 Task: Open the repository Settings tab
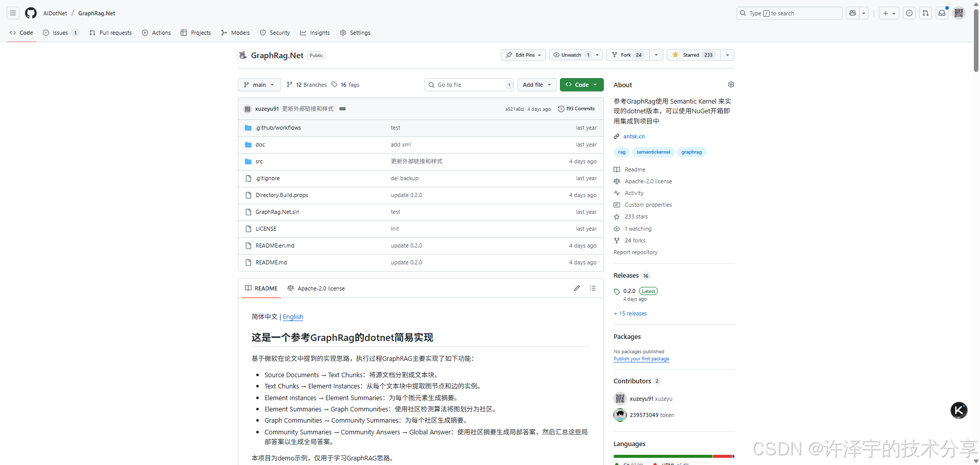pos(355,33)
